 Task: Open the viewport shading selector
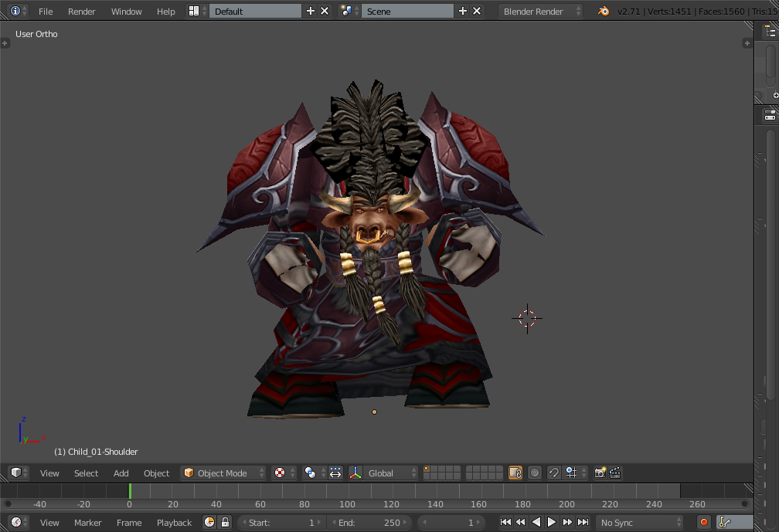pos(284,473)
